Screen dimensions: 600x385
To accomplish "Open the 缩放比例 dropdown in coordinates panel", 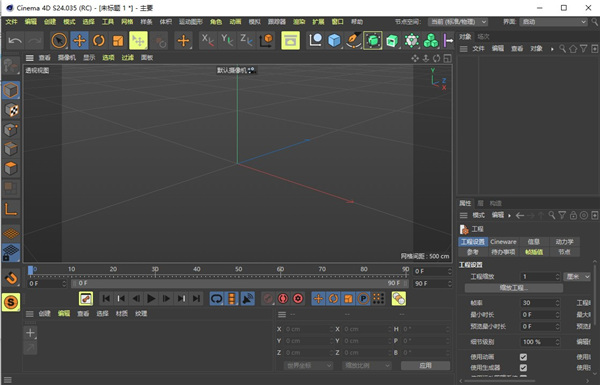I will [367, 365].
